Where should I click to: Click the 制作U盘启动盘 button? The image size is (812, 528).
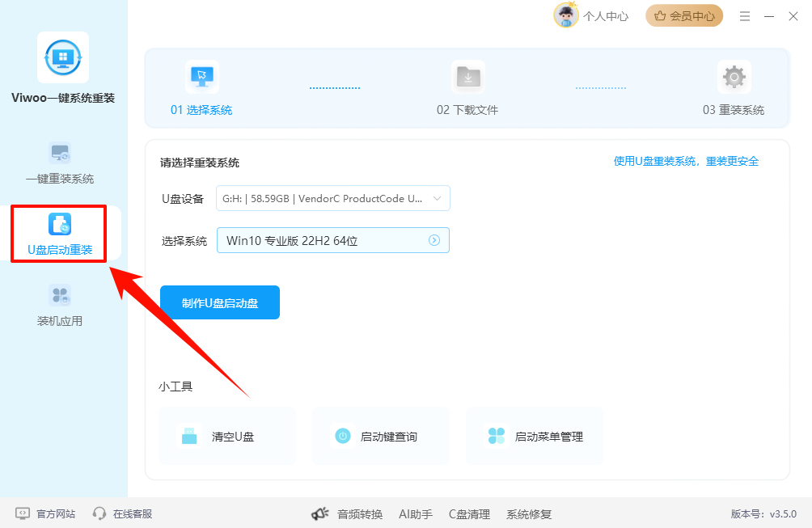point(220,302)
